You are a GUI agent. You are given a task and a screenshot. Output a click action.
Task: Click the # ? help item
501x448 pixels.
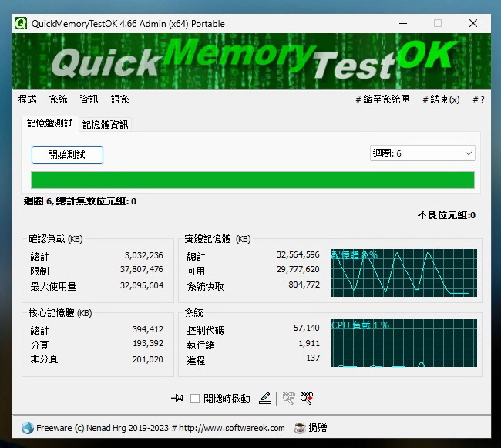[479, 99]
